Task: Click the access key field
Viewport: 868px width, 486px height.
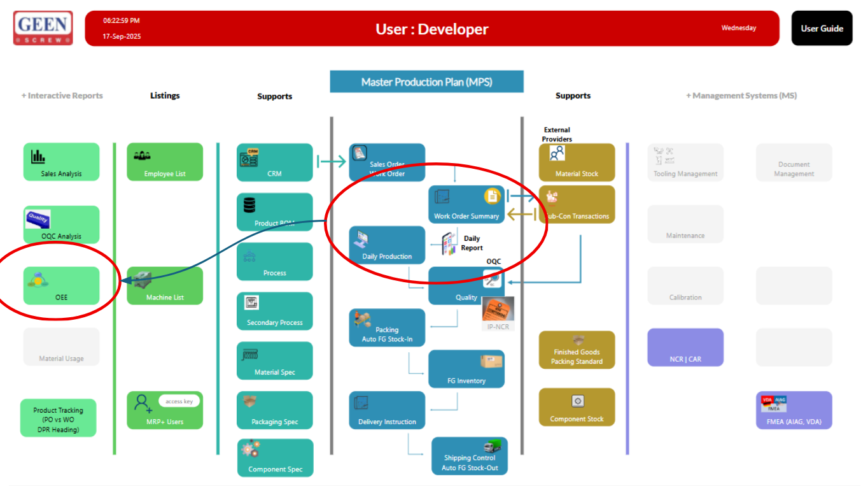Action: 179,401
